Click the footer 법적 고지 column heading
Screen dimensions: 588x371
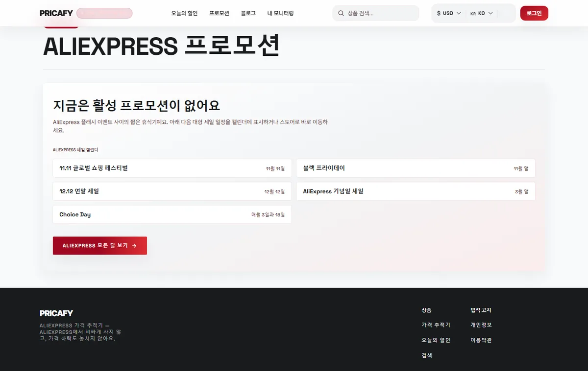pyautogui.click(x=481, y=310)
